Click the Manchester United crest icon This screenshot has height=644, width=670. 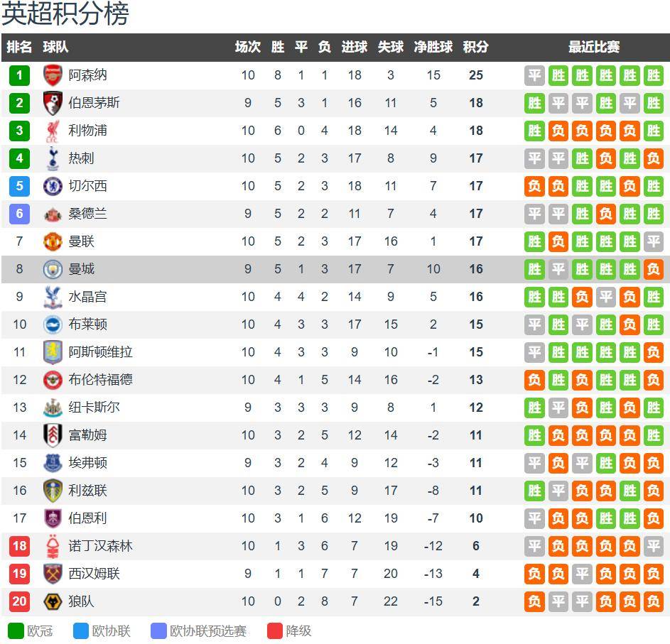point(53,241)
